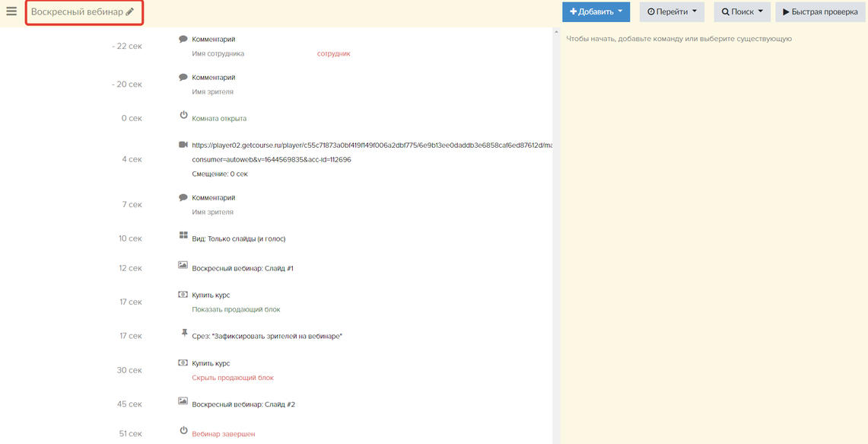The image size is (868, 444).
Task: Open the Перейти dropdown
Action: click(672, 11)
